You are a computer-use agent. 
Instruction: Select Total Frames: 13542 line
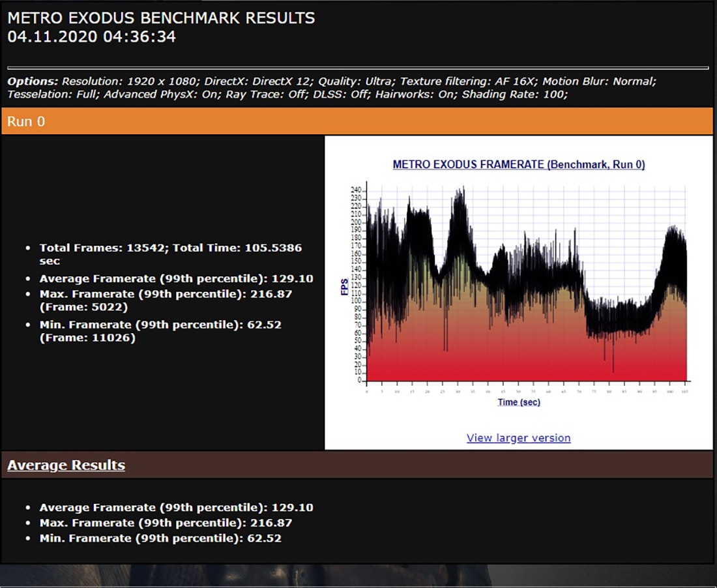click(170, 254)
